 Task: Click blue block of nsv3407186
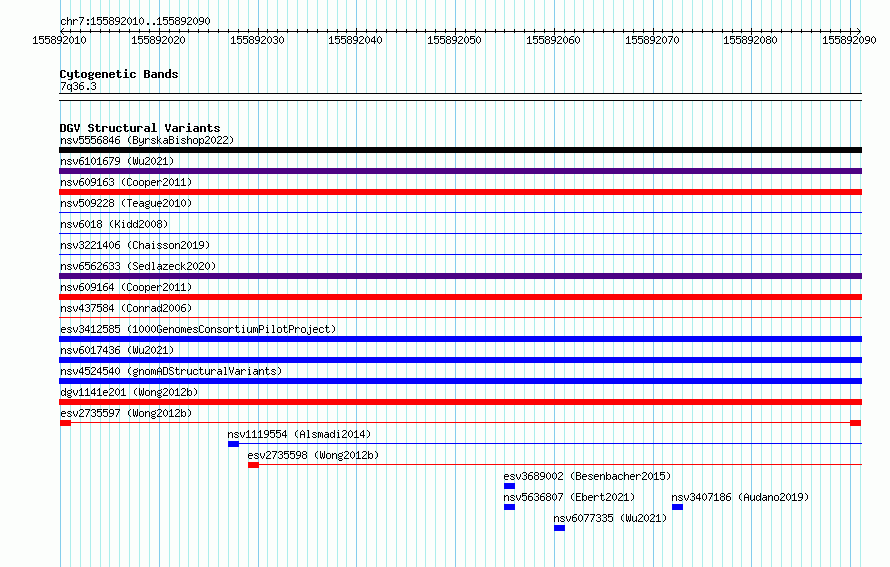pos(677,507)
